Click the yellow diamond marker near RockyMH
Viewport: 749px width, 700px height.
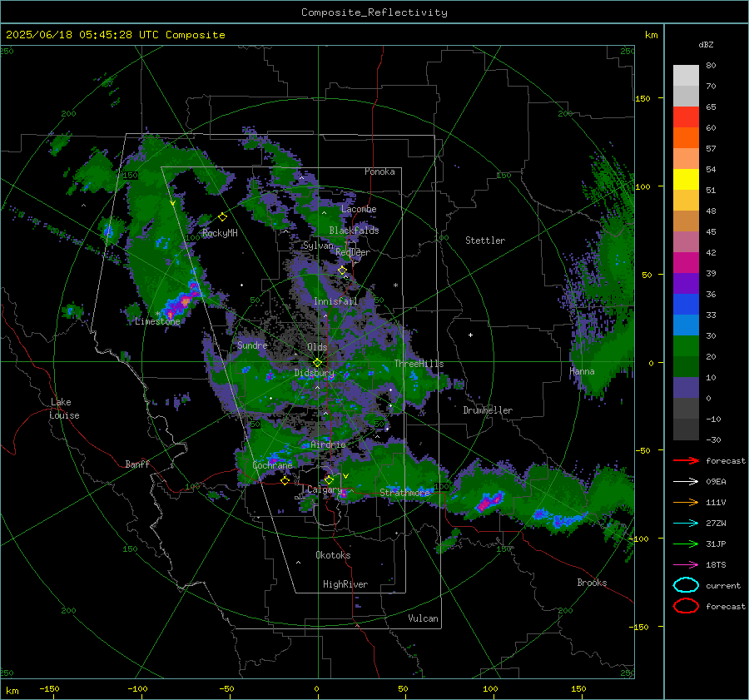point(222,217)
